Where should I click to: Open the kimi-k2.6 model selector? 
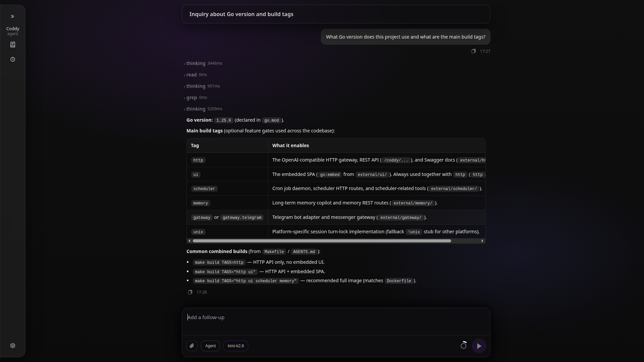[236, 346]
